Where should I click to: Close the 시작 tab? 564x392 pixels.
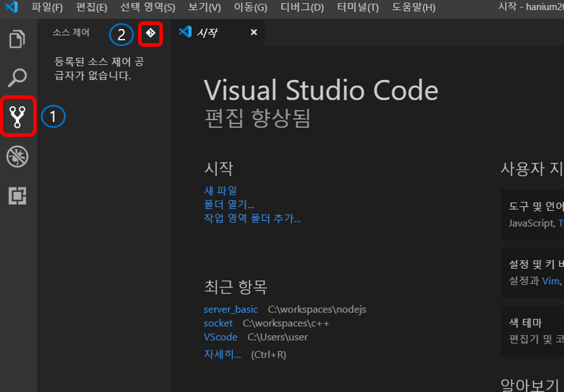coord(254,33)
